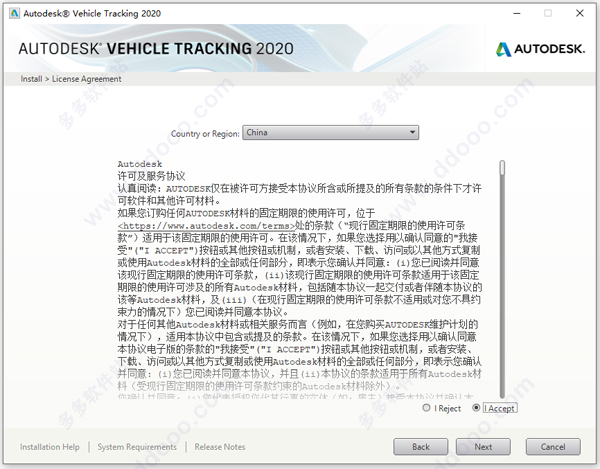Close the installer window

580,13
